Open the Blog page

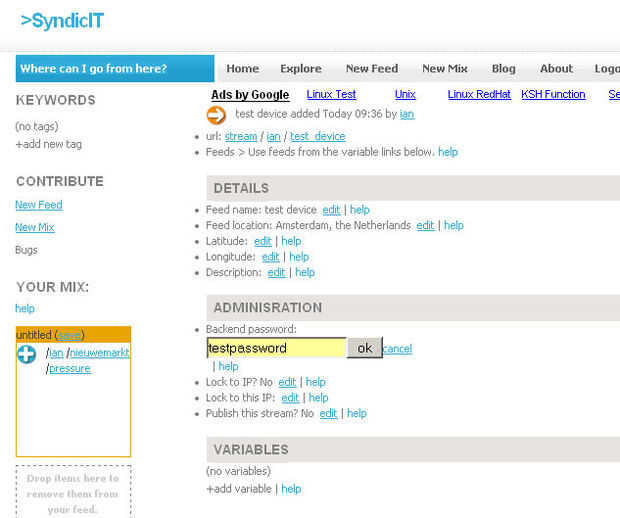pyautogui.click(x=504, y=69)
